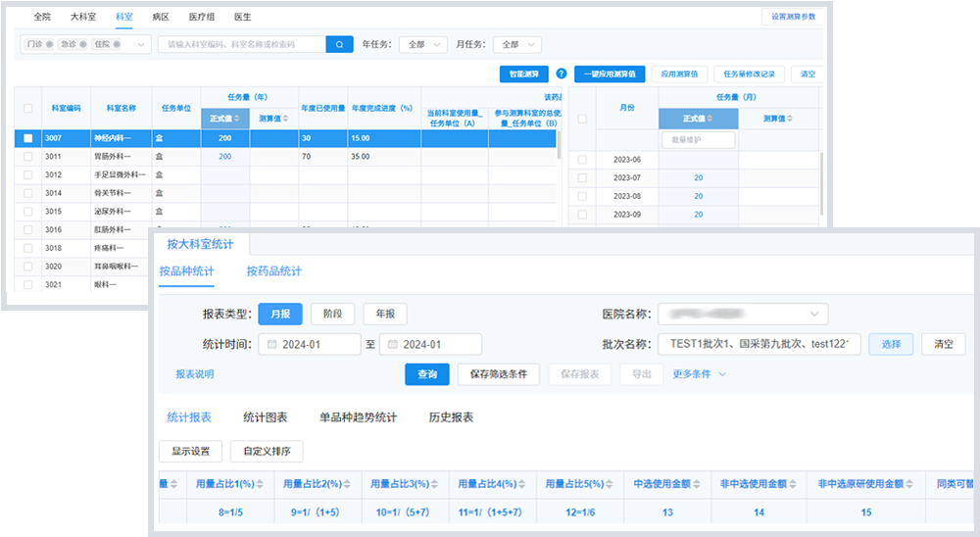Open the 年任务 dropdown

[423, 44]
